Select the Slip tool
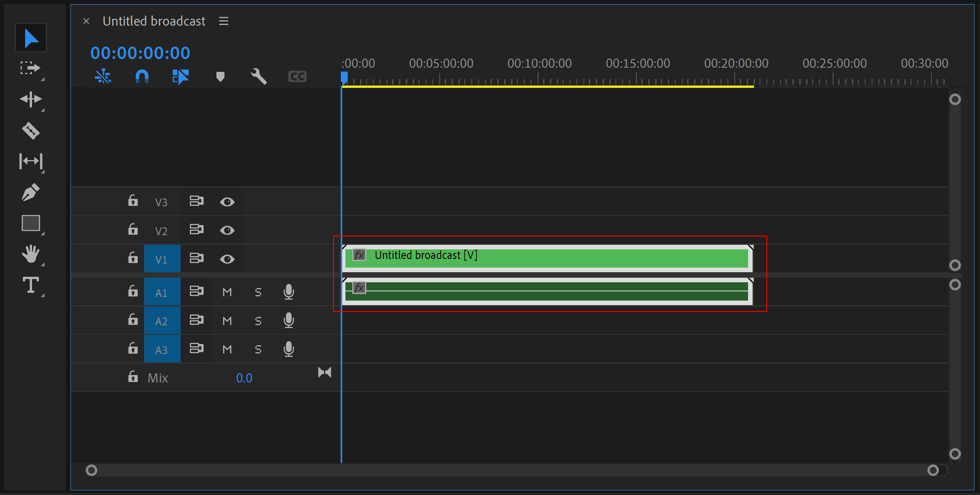 pos(31,161)
